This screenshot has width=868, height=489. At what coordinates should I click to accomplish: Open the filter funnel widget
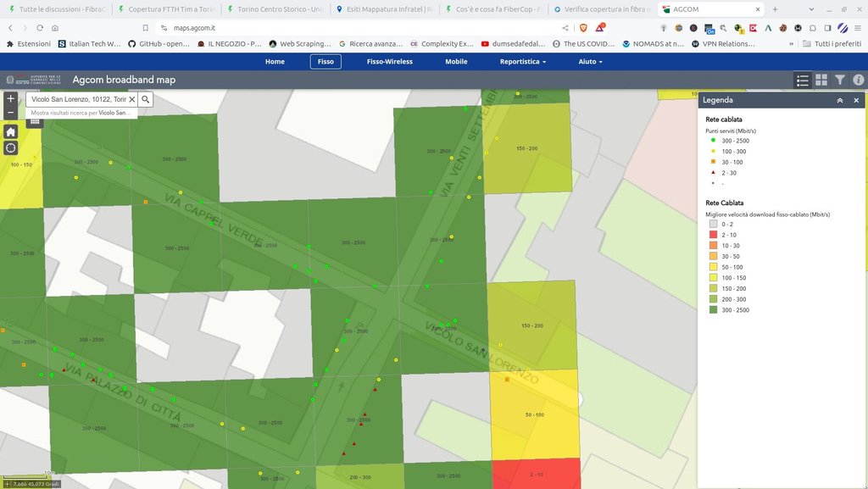pos(840,80)
